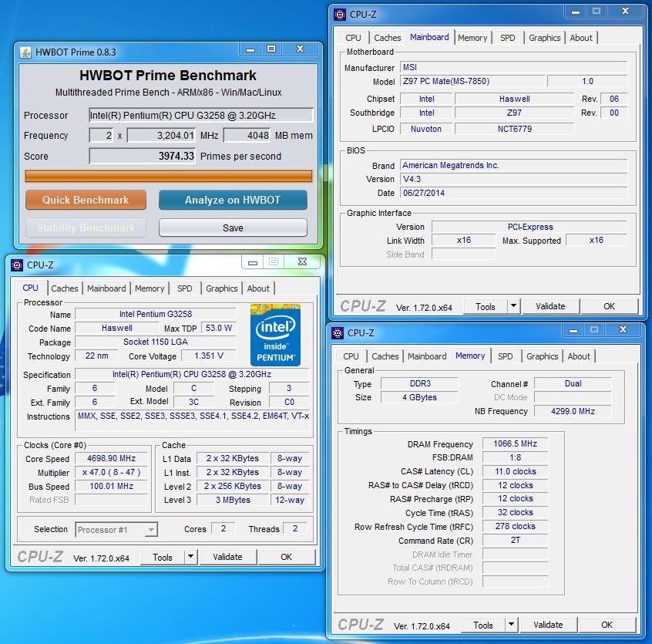
Task: Close the HWBOT Prime window
Action: click(x=301, y=49)
